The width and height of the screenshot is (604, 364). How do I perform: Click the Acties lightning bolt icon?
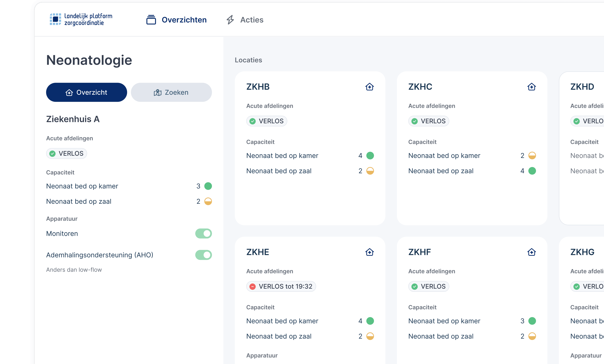230,20
